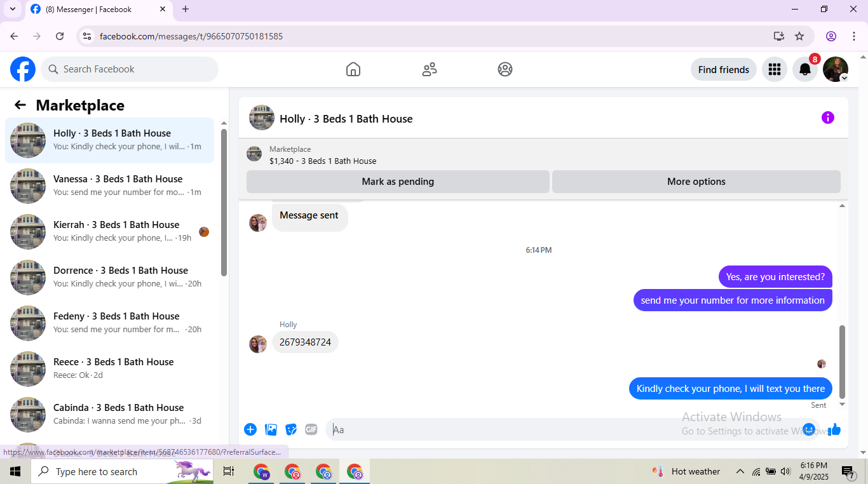Click the 'Yes, are you interested?' message
This screenshot has width=868, height=484.
[x=775, y=277]
